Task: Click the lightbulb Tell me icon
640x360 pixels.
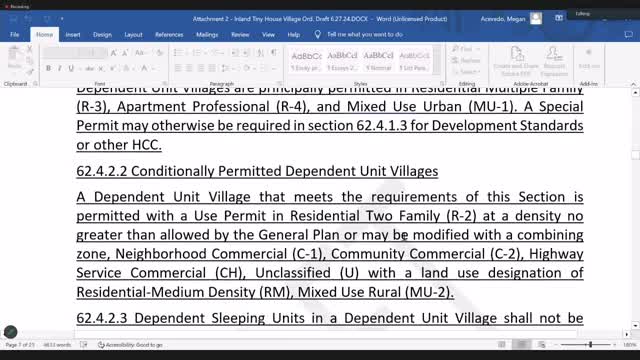Action: 318,35
